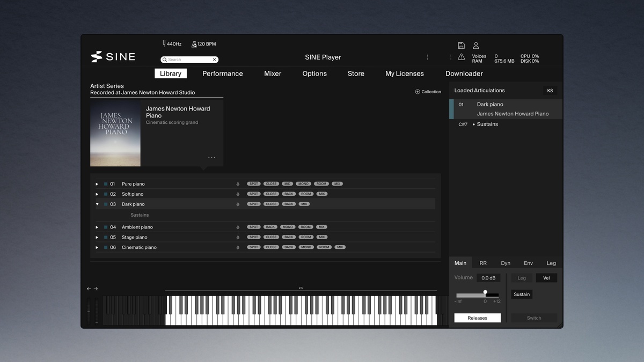
Task: Click the SINE logo
Action: point(113,57)
